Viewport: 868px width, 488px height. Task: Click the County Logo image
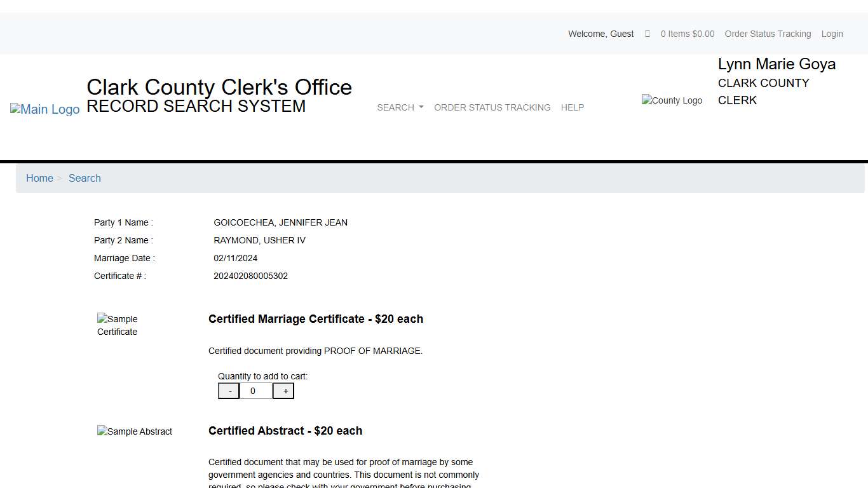click(x=672, y=100)
